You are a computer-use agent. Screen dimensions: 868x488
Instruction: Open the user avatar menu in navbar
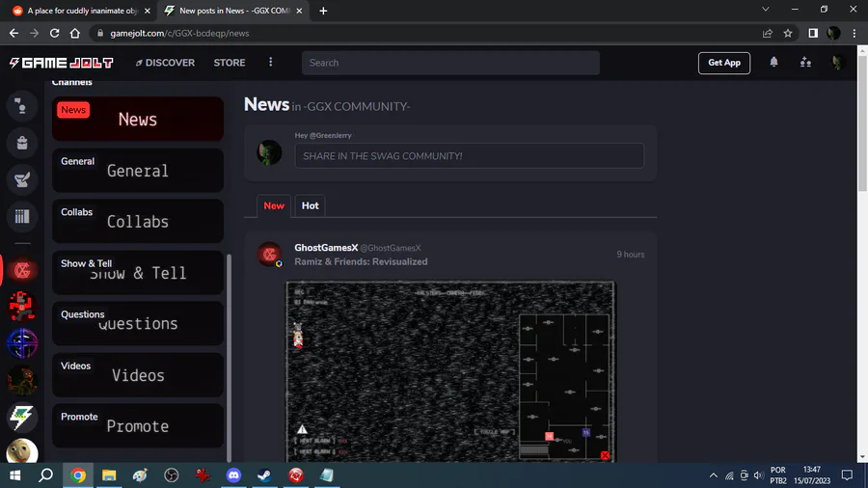coord(837,63)
